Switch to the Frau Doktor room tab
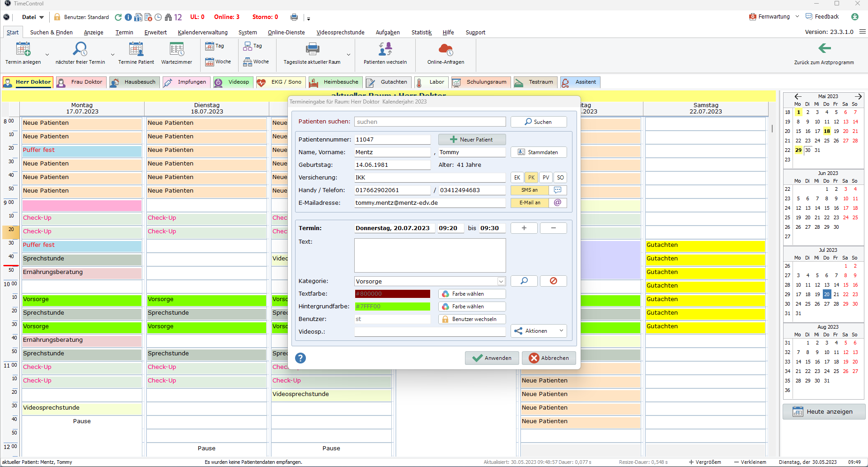The width and height of the screenshot is (868, 467). pos(81,82)
